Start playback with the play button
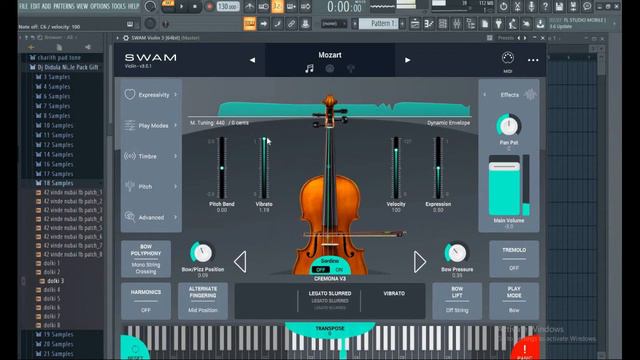 click(182, 6)
